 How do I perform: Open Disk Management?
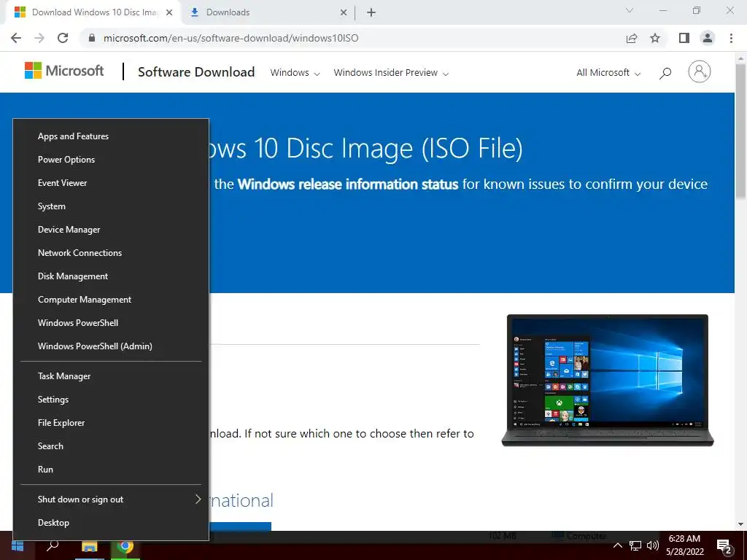pos(111,276)
